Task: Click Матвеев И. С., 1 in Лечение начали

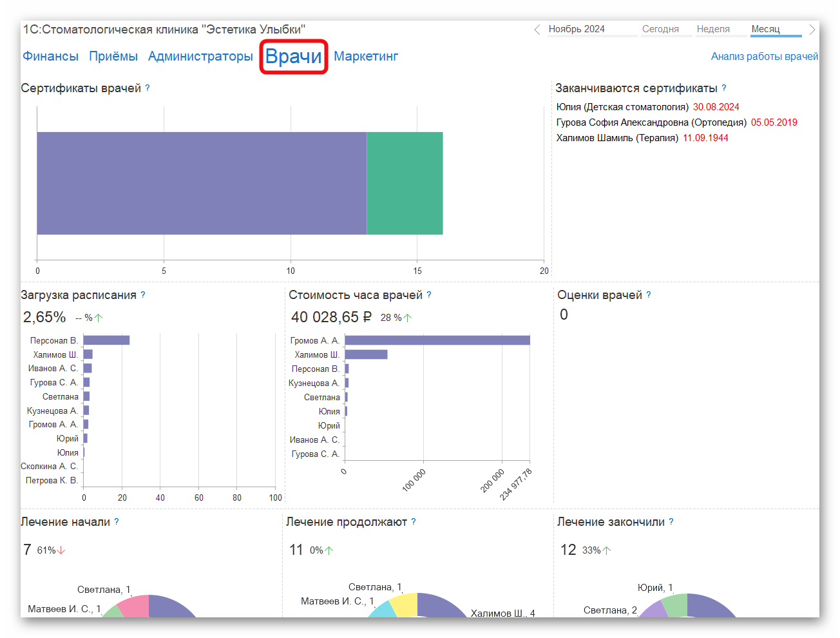Action: click(64, 609)
